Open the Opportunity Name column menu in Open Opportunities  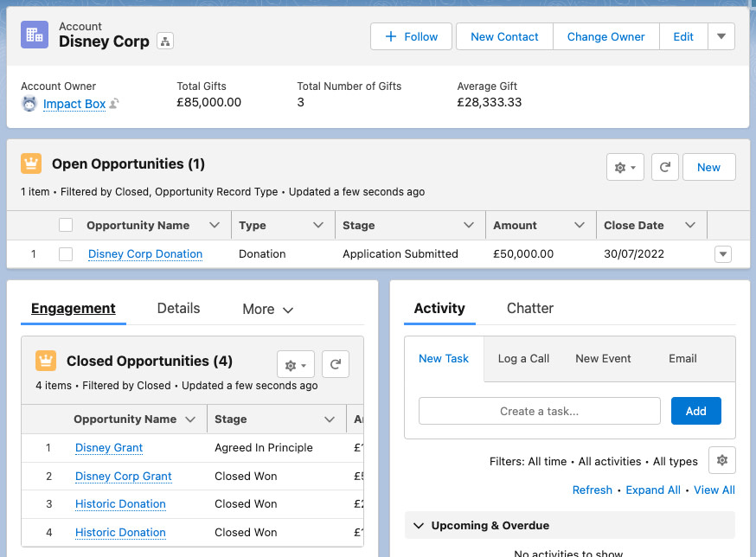point(215,225)
